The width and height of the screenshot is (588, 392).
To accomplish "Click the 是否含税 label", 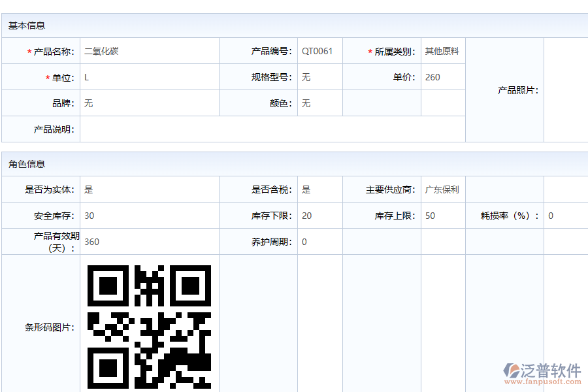I will pyautogui.click(x=272, y=189).
